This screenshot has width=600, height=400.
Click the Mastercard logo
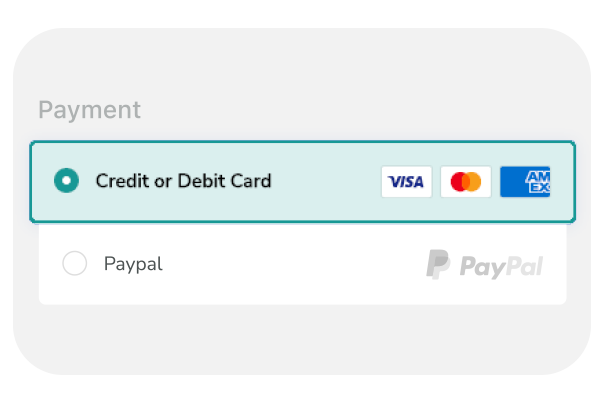466,181
